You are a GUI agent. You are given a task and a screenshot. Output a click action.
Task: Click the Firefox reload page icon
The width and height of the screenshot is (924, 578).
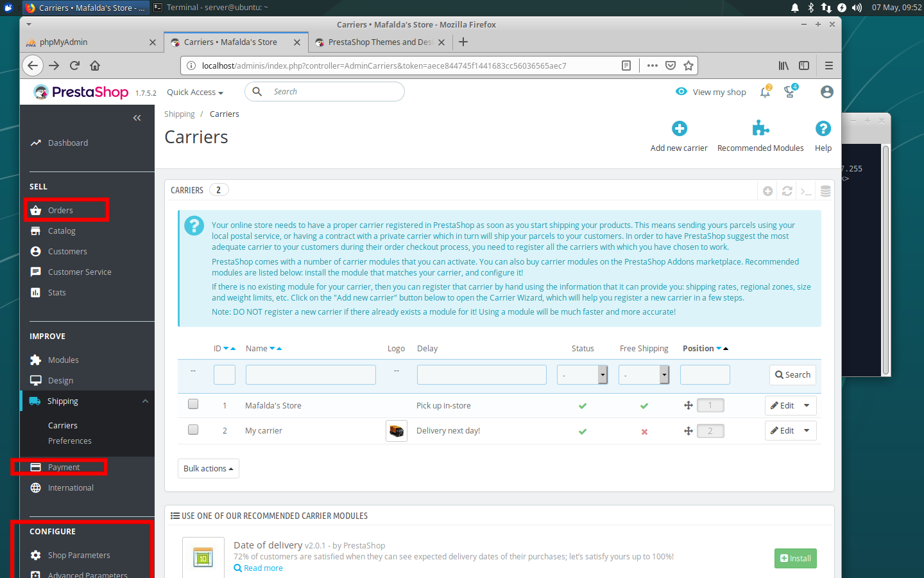[74, 66]
